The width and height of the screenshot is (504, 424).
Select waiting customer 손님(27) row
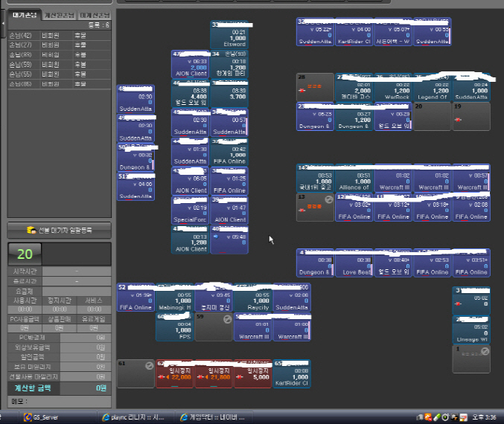point(60,45)
